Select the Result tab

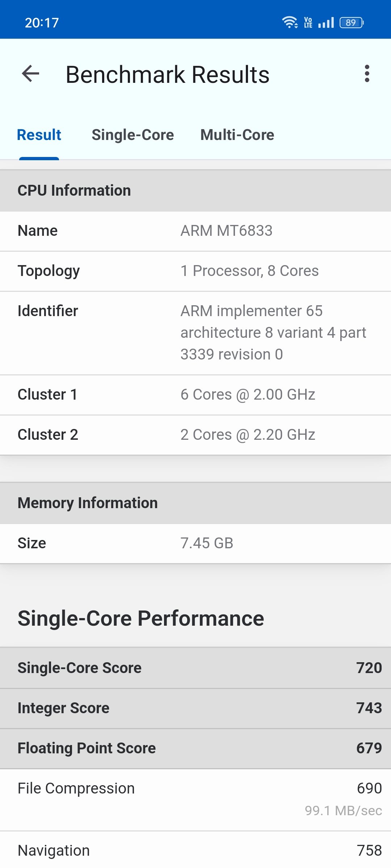click(x=39, y=135)
